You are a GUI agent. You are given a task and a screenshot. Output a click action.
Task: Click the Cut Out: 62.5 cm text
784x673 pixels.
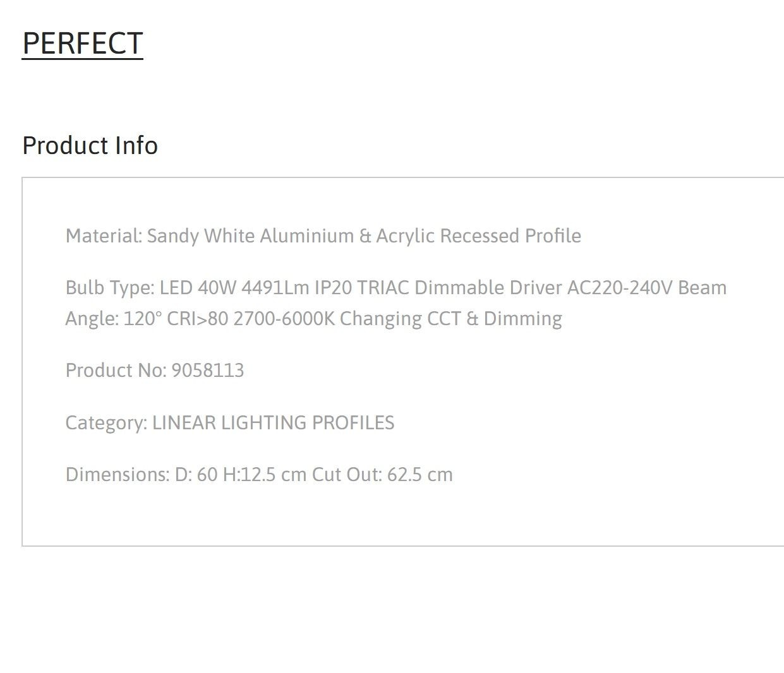click(x=382, y=474)
